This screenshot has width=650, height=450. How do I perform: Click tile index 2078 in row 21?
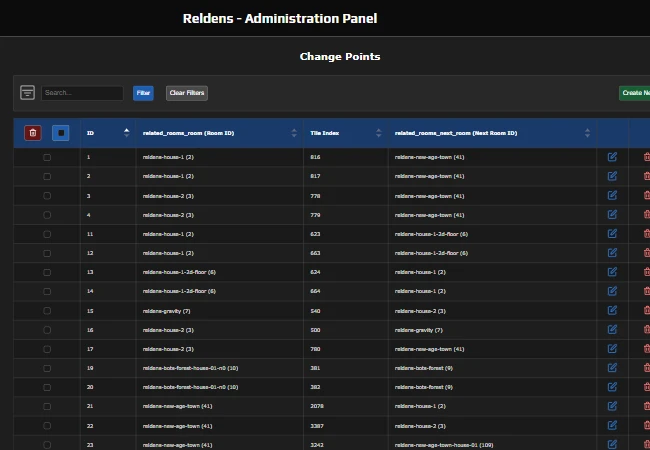click(317, 406)
